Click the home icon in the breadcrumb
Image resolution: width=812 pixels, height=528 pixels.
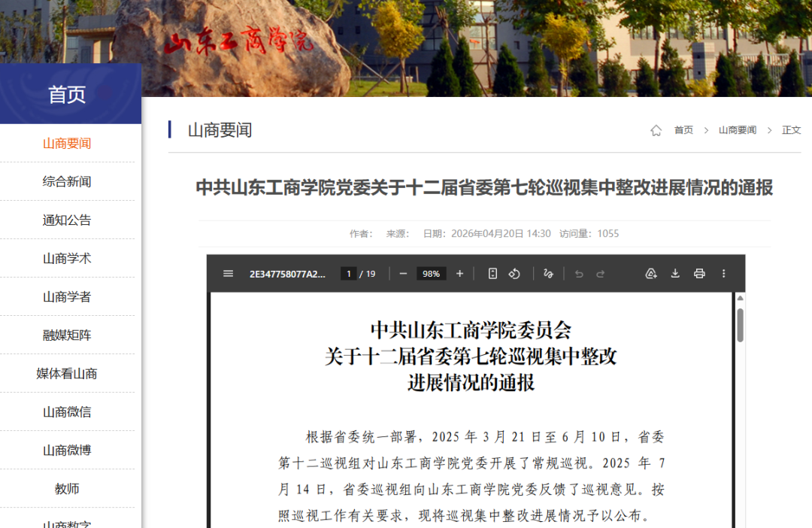click(x=656, y=129)
